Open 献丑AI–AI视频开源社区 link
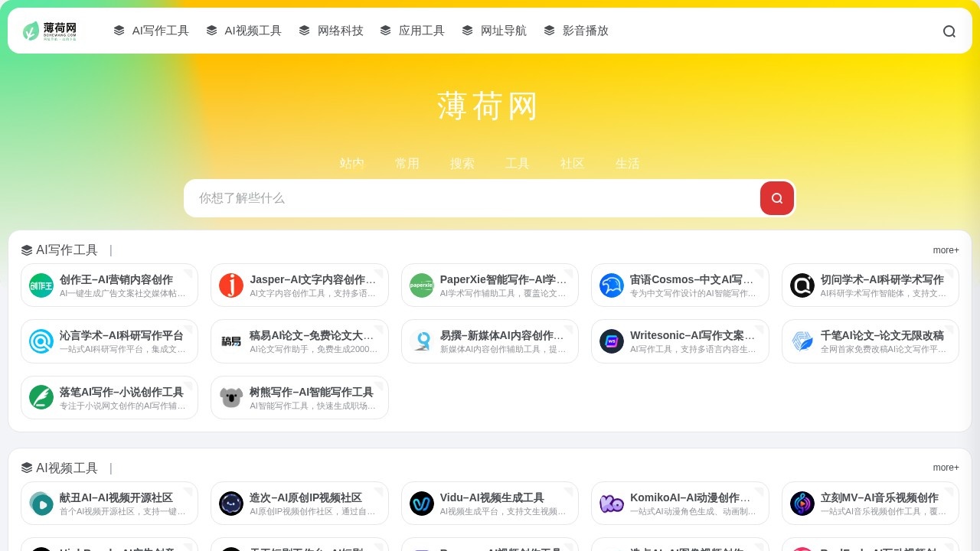The height and width of the screenshot is (551, 980). (116, 497)
